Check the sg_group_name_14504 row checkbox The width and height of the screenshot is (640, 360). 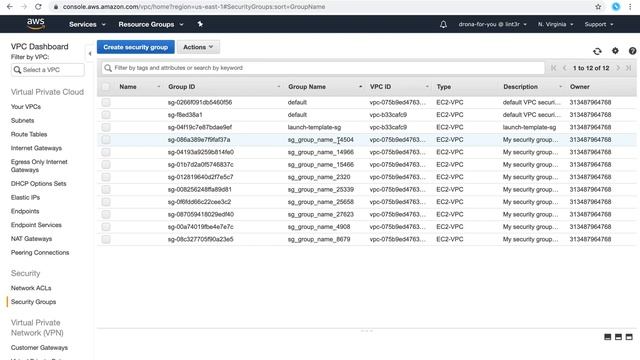point(106,140)
